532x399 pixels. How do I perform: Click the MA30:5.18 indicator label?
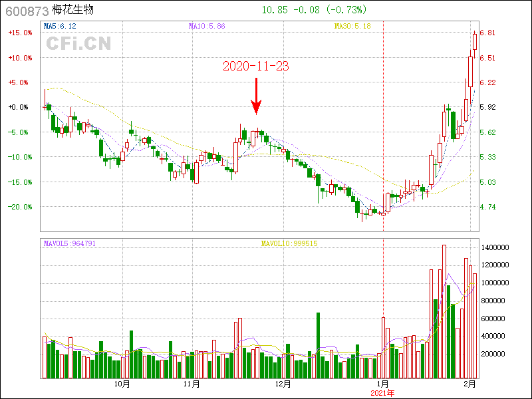[352, 26]
